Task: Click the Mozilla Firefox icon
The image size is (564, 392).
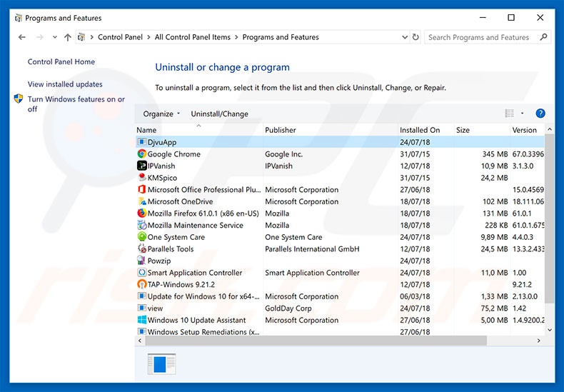Action: tap(142, 213)
